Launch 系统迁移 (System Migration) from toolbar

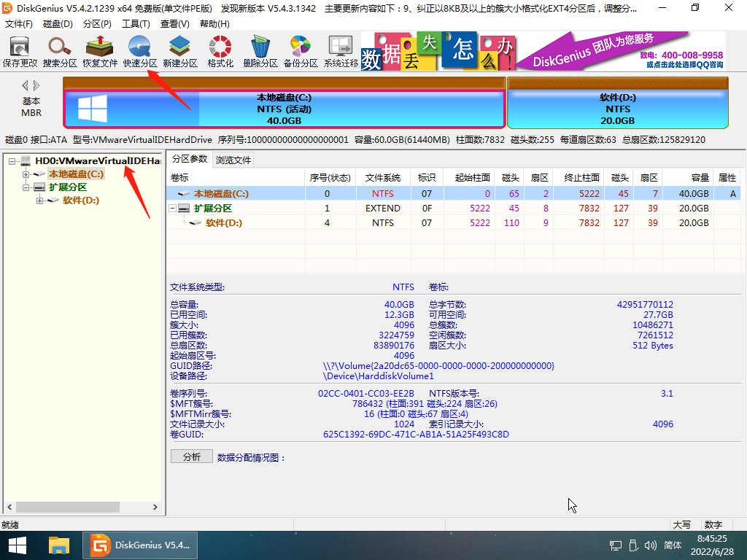pos(340,50)
